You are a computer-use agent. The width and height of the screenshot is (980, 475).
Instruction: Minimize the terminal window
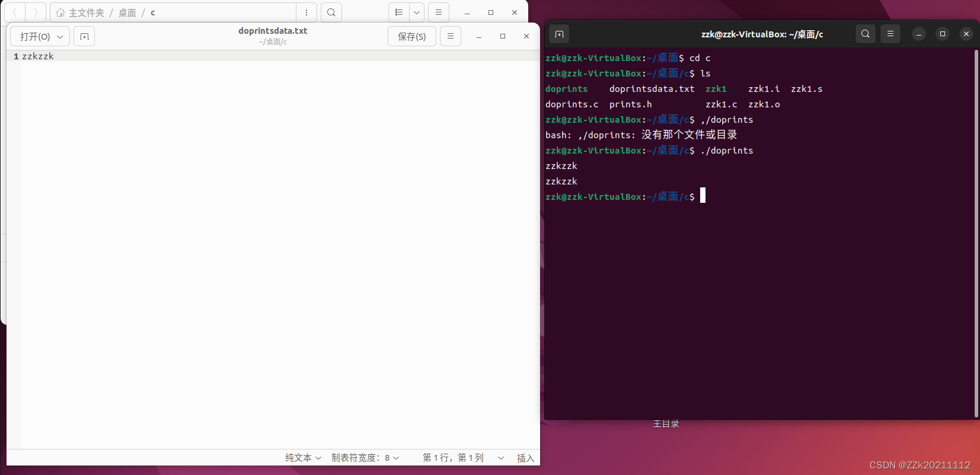coord(919,34)
